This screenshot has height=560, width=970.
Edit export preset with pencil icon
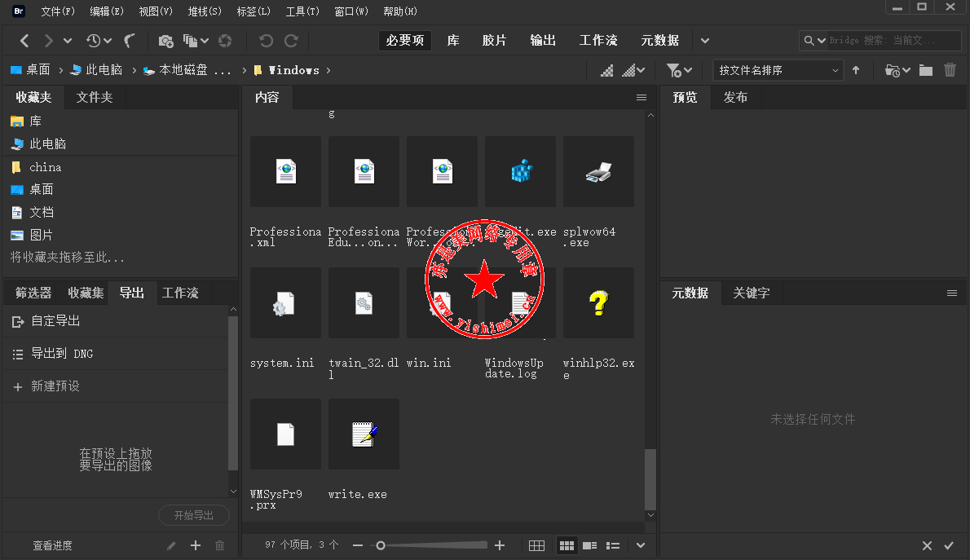coord(171,546)
